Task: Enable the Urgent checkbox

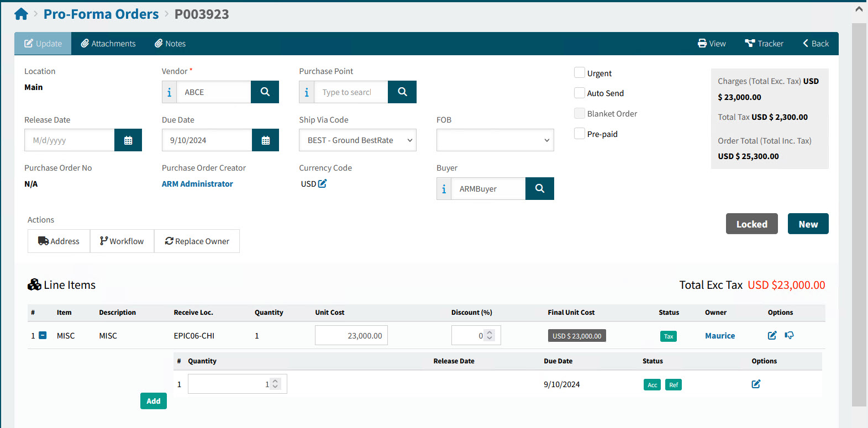Action: pos(580,73)
